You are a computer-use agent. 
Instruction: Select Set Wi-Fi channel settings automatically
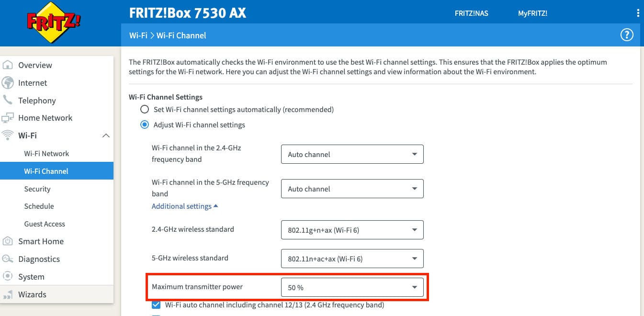tap(144, 109)
